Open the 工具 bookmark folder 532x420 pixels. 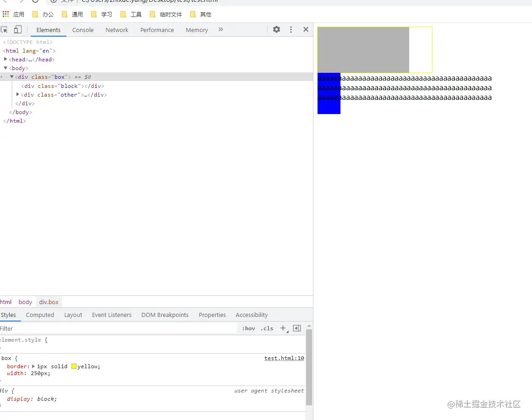click(x=132, y=14)
